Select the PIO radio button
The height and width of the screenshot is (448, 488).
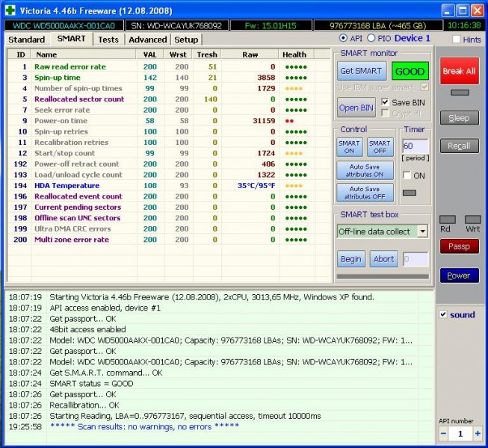pyautogui.click(x=373, y=38)
